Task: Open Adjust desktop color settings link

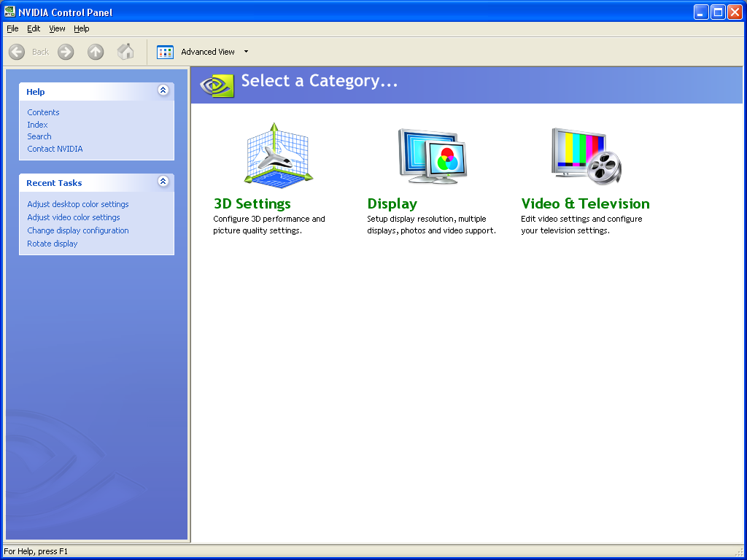Action: tap(78, 204)
